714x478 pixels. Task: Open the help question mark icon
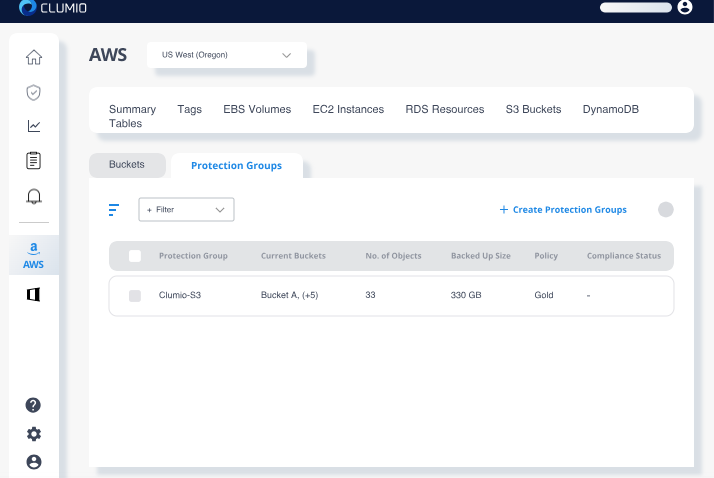click(33, 405)
